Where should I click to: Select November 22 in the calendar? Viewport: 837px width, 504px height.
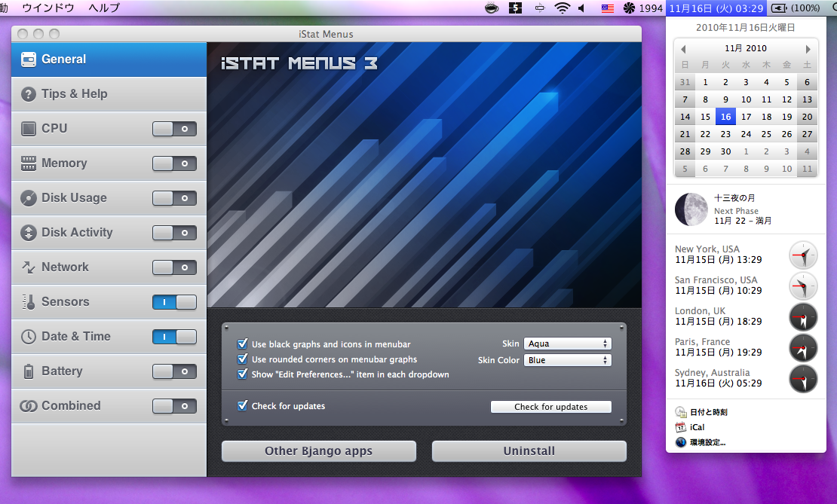click(705, 134)
